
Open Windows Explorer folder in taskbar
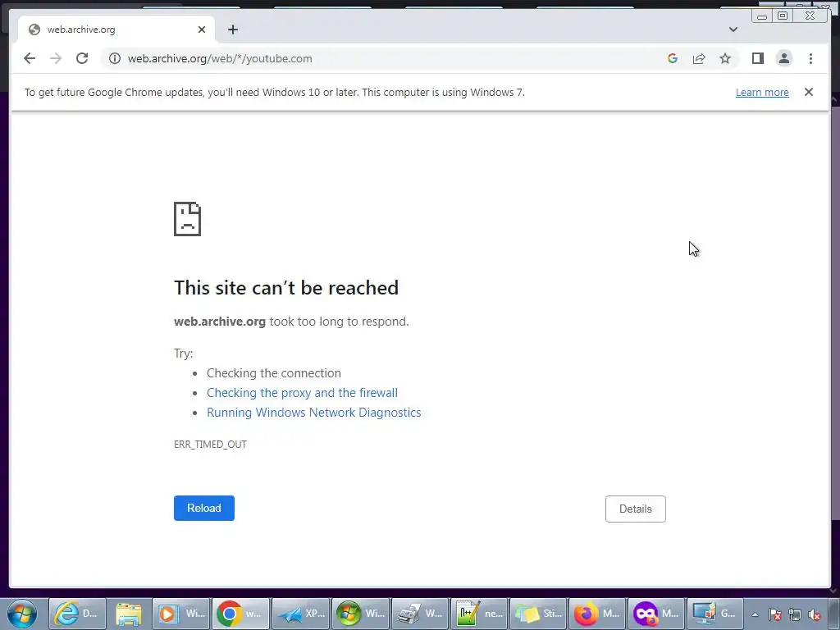[x=129, y=614]
